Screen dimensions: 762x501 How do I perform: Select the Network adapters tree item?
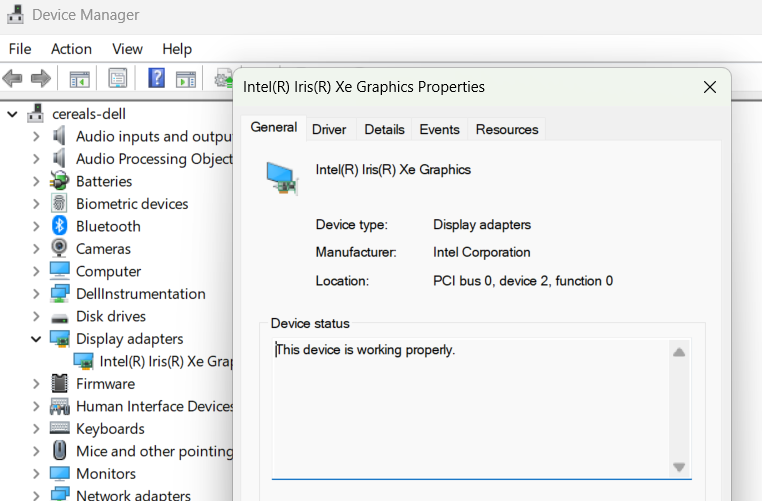[x=134, y=496]
